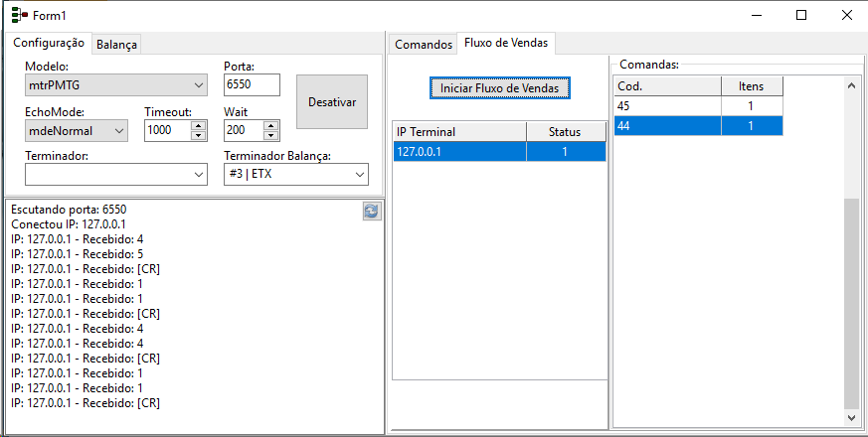Click the Porta input field with 6550
This screenshot has width=868, height=437.
click(x=252, y=84)
